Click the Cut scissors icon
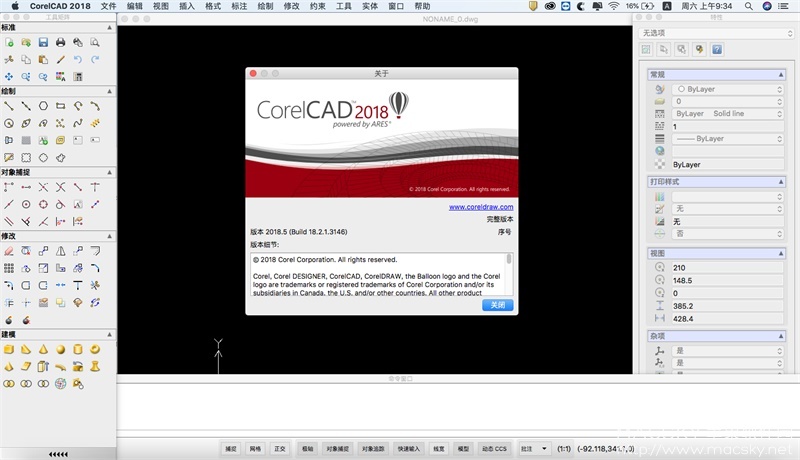The height and width of the screenshot is (460, 800). point(9,60)
